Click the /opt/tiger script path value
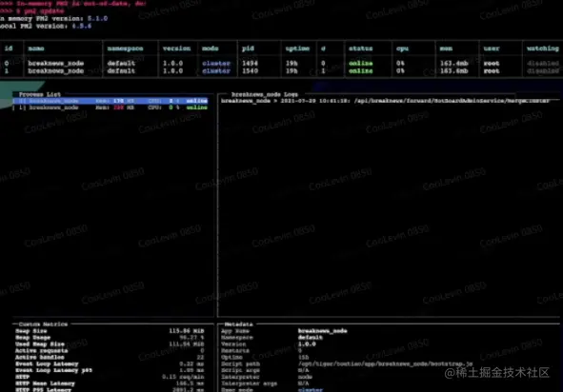 coord(385,363)
